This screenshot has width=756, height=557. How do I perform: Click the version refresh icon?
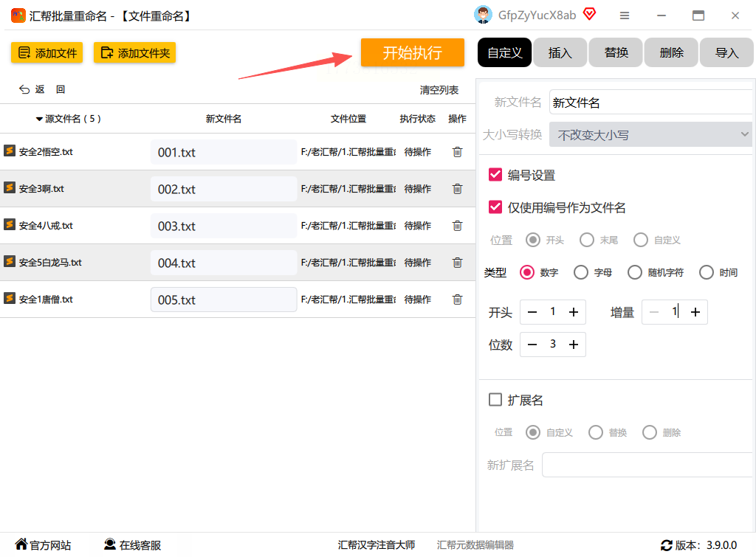point(667,545)
